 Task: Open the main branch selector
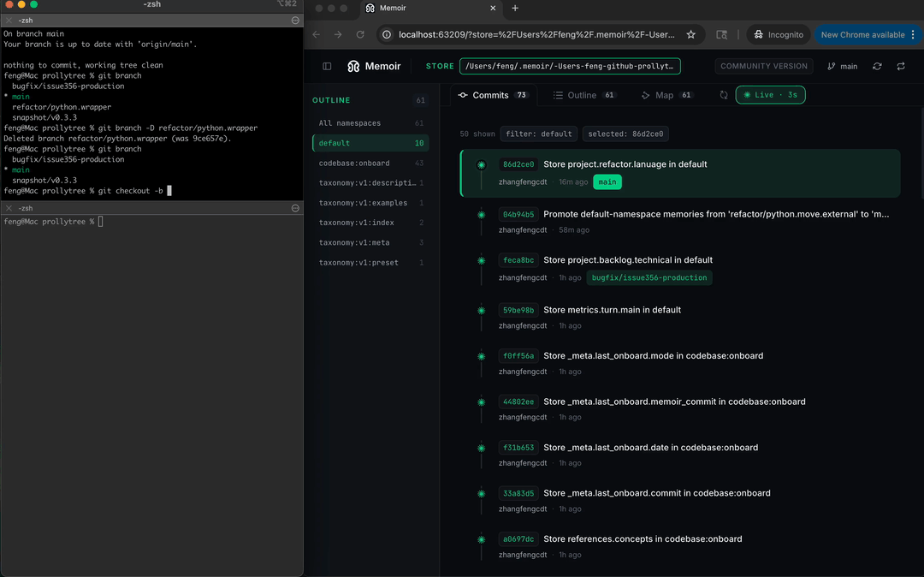842,66
